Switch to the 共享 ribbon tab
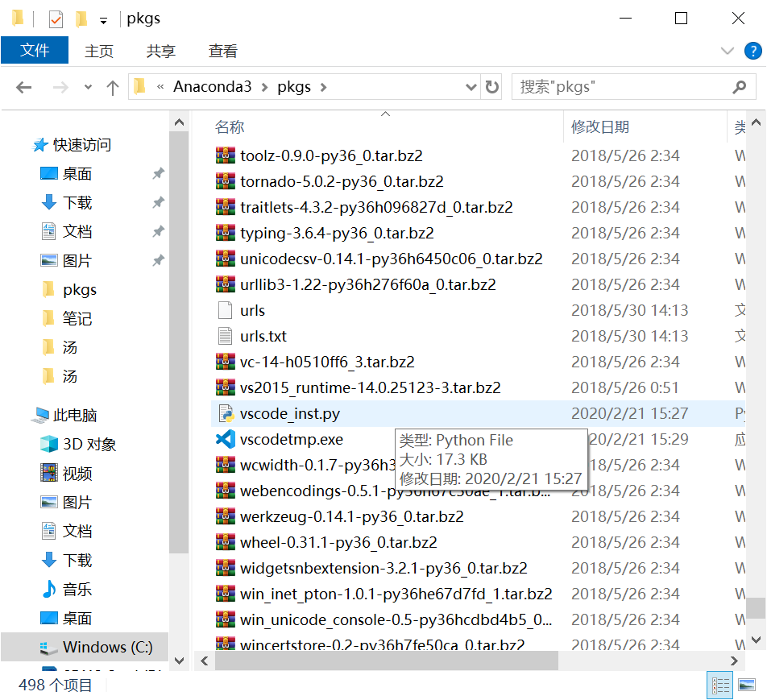The image size is (767, 700). 160,51
